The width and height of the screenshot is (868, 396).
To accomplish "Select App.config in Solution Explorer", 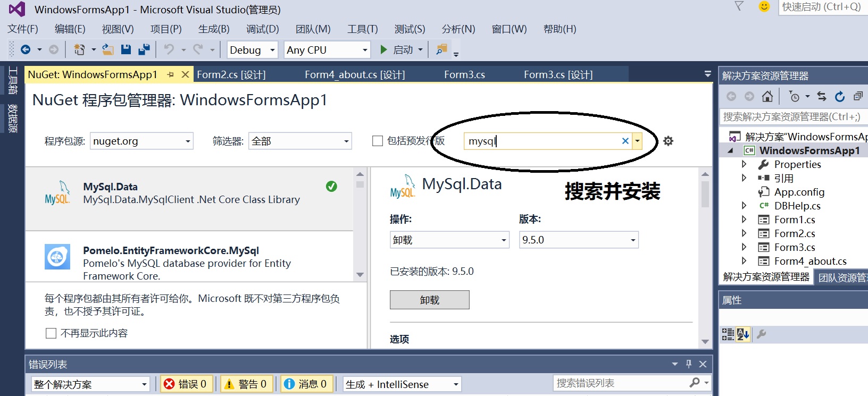I will coord(799,192).
